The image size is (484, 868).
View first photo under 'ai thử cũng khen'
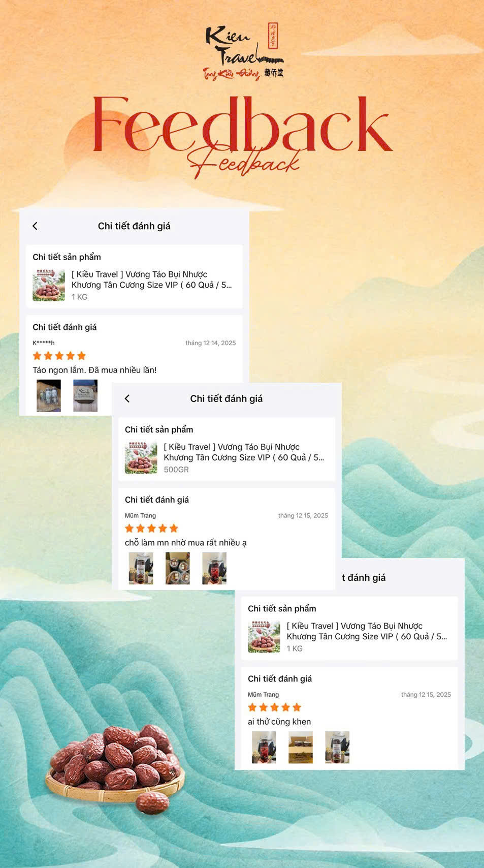coord(264,747)
